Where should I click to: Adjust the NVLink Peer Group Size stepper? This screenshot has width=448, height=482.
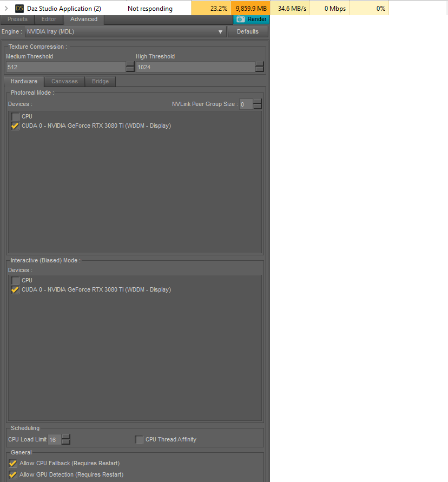click(x=258, y=104)
